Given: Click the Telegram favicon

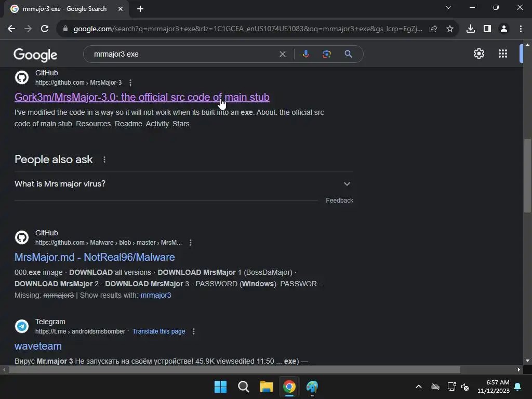Looking at the screenshot, I should pos(22,326).
